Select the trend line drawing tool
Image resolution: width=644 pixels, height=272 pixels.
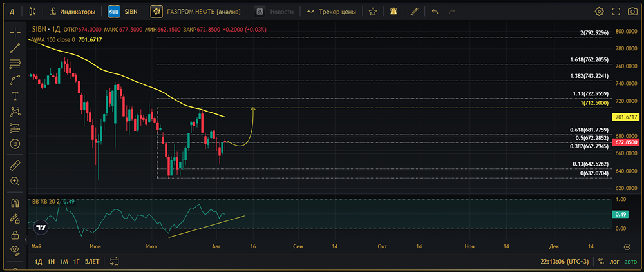pyautogui.click(x=15, y=47)
